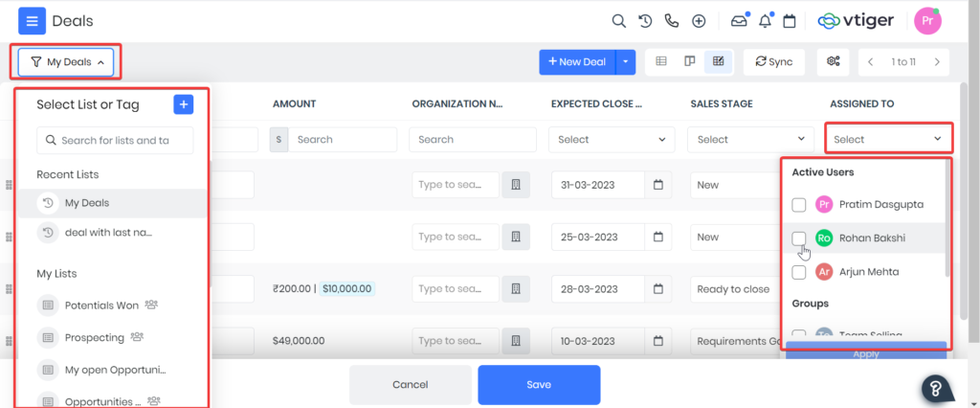Switch to kanban board view icon
The height and width of the screenshot is (408, 980).
click(689, 61)
